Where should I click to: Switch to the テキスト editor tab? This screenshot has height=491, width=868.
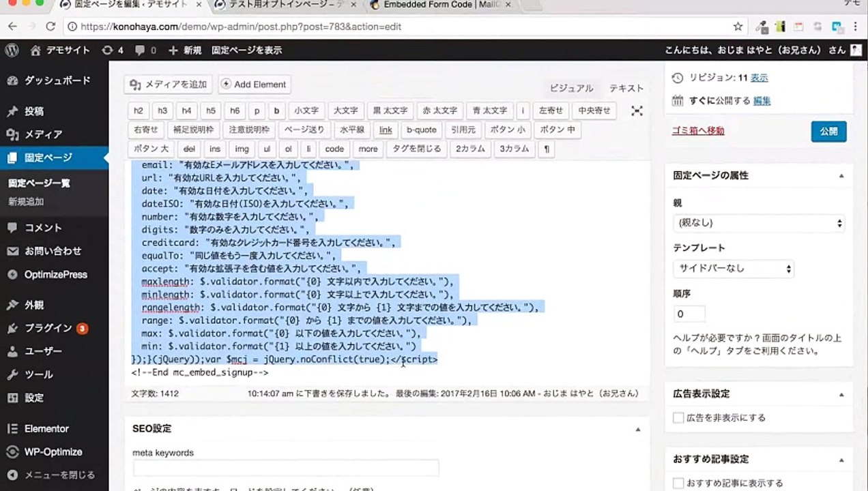(x=626, y=88)
